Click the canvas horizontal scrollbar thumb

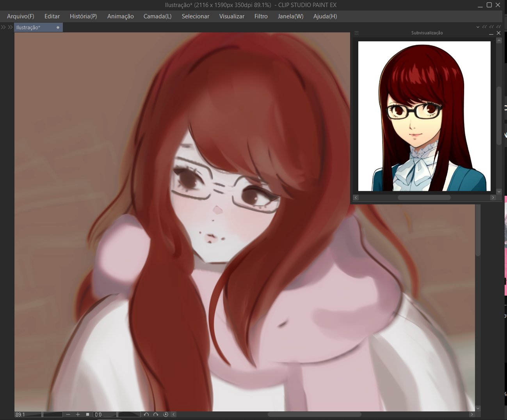pyautogui.click(x=315, y=415)
